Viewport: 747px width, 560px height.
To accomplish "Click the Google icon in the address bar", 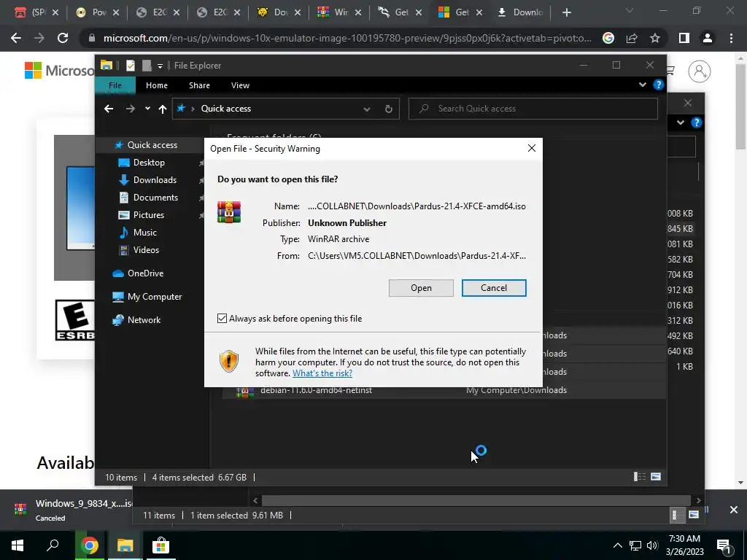I will coord(608,38).
